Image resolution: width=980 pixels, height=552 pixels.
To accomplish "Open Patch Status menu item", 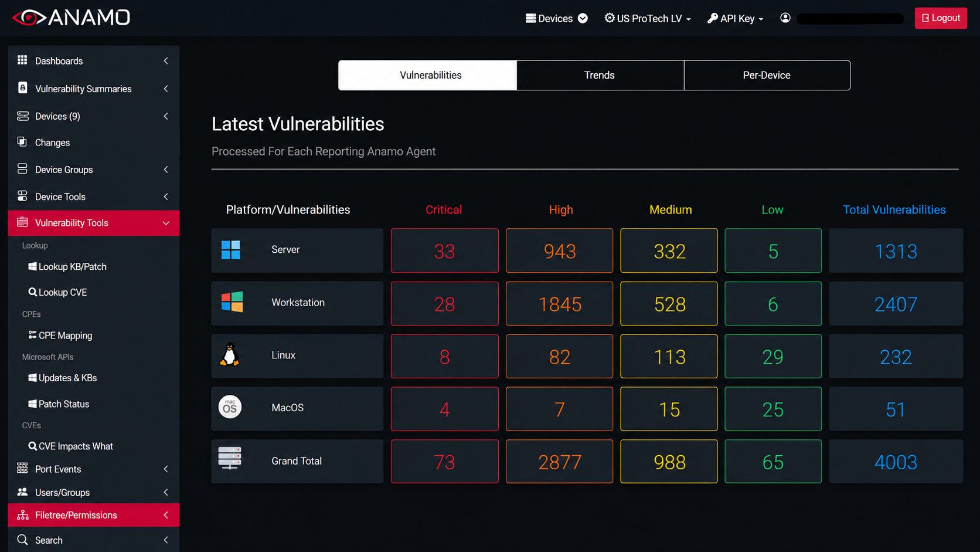I will (59, 404).
